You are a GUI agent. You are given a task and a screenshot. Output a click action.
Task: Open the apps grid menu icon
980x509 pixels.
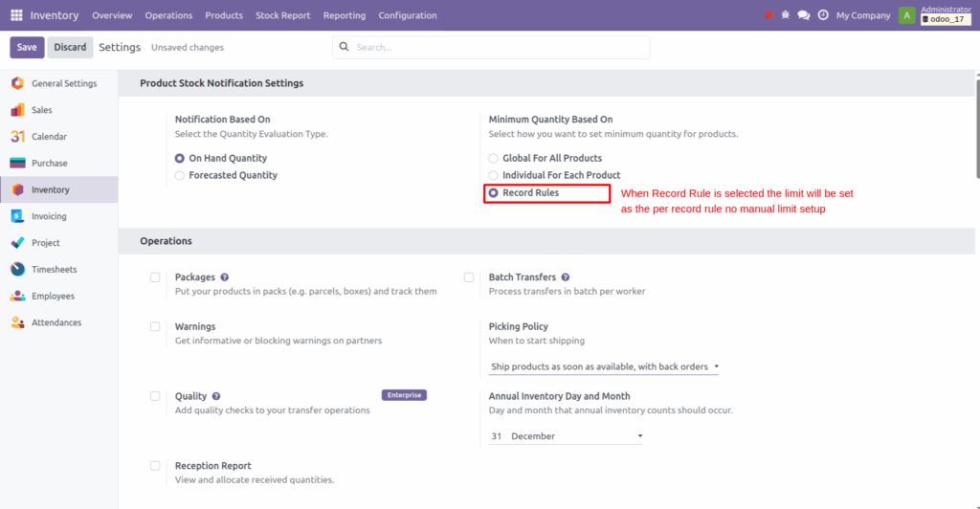(x=17, y=15)
